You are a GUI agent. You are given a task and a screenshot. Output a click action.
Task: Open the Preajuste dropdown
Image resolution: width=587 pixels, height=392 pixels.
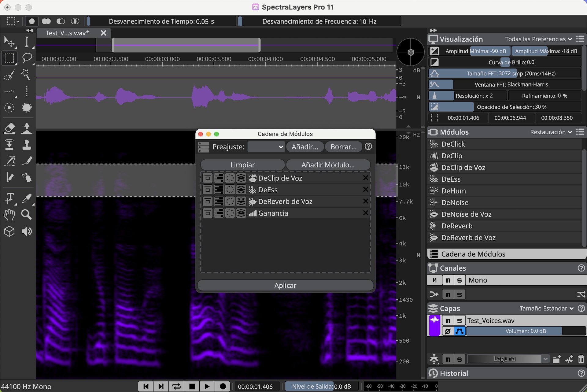266,147
